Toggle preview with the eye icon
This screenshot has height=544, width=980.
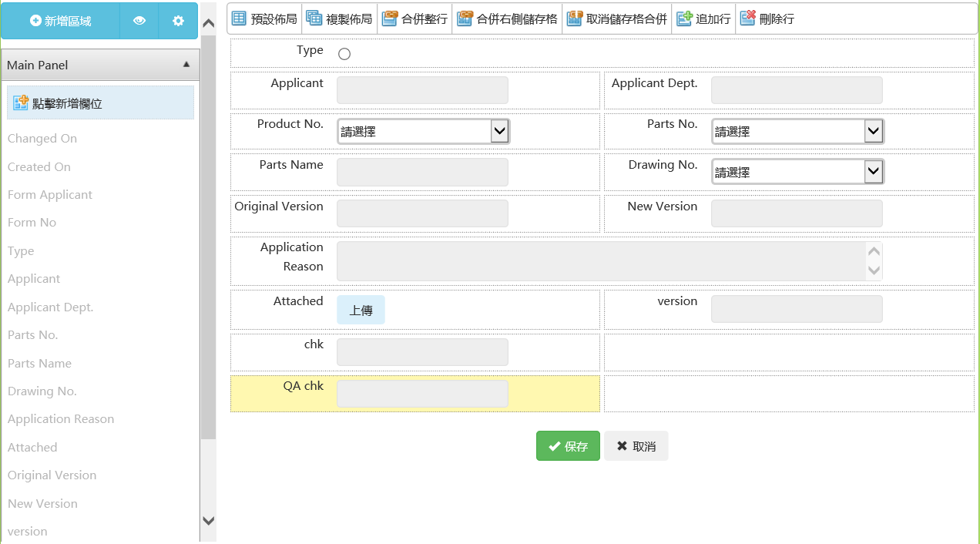(139, 21)
